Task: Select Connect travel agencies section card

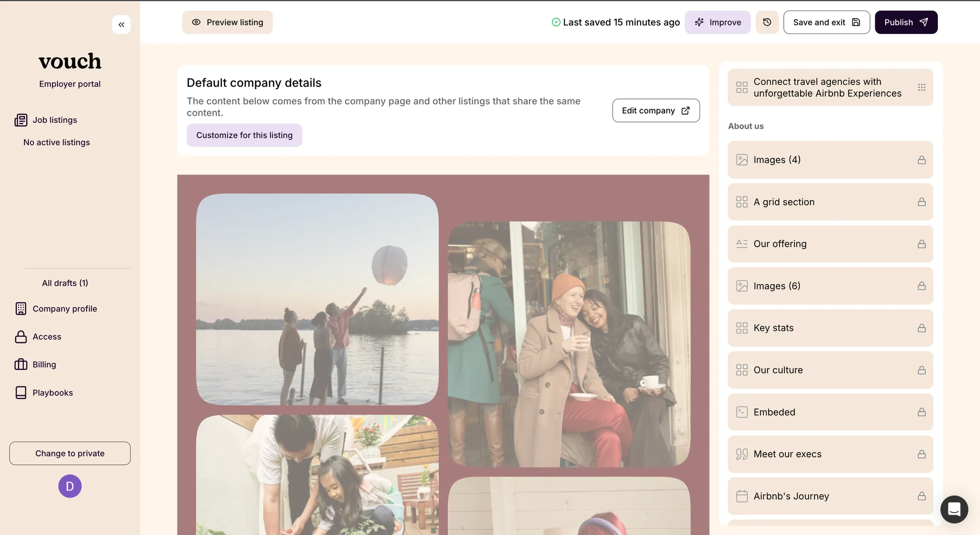Action: 830,87
